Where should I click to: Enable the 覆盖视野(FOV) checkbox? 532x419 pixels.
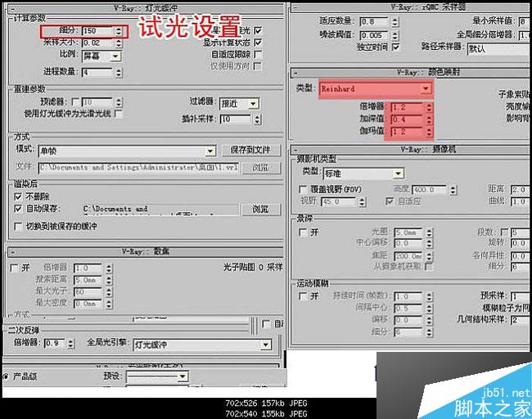302,189
